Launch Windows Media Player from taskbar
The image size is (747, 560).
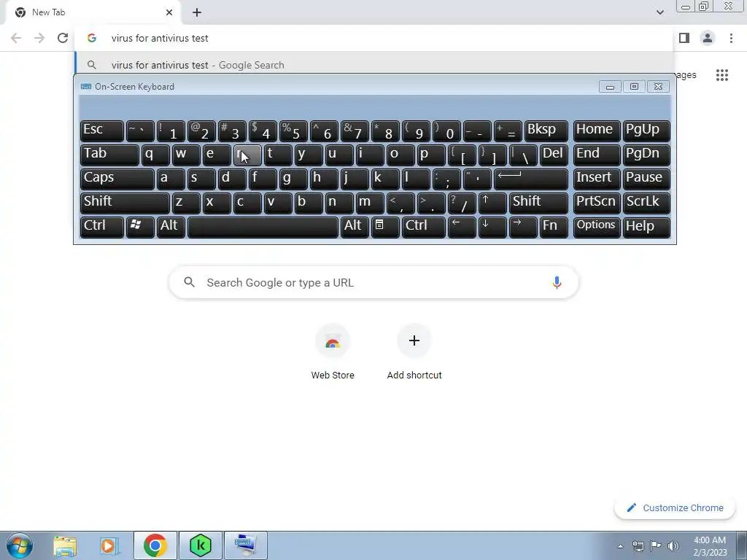[109, 545]
